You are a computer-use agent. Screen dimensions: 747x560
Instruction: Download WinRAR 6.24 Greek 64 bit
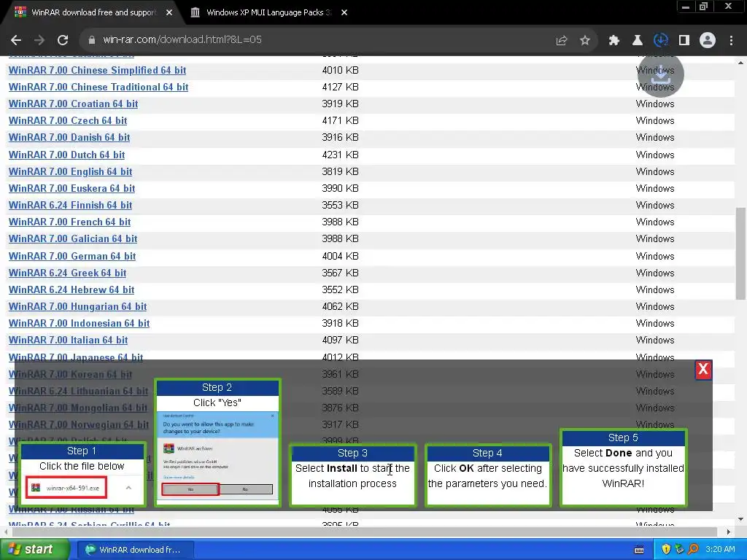(67, 273)
